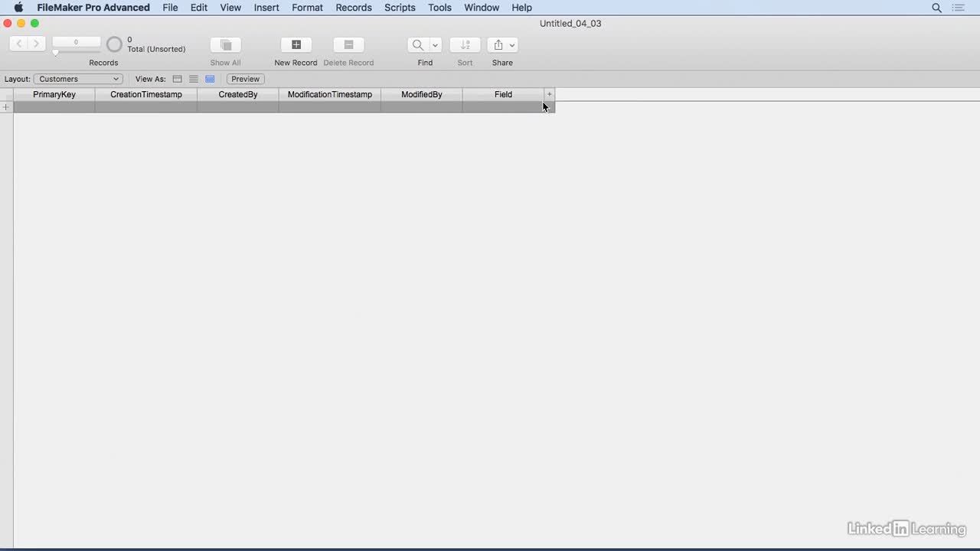Open Notification Center icon
The image size is (980, 551).
click(958, 8)
